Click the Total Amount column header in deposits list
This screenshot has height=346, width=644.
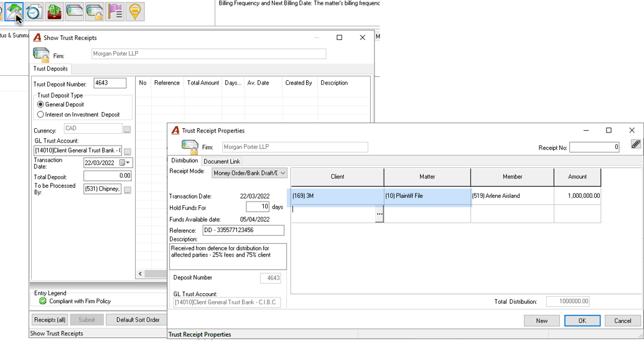click(203, 83)
